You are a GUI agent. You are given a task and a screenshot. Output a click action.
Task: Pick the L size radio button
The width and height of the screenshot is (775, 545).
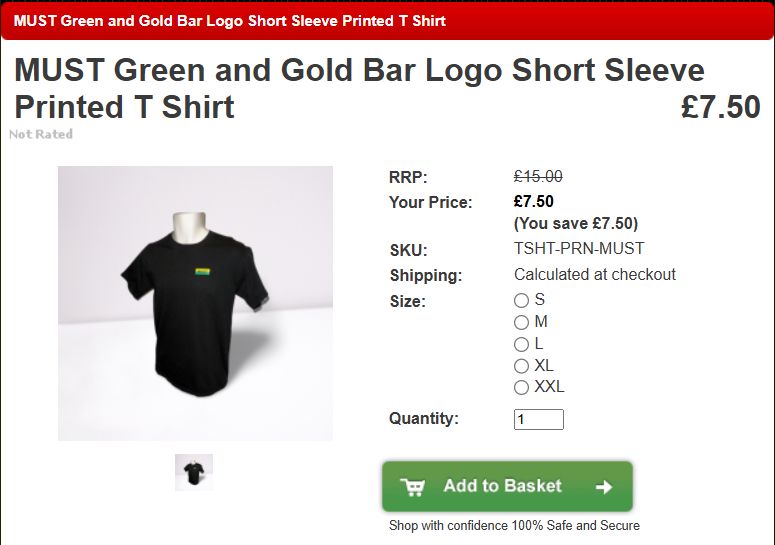click(x=521, y=344)
